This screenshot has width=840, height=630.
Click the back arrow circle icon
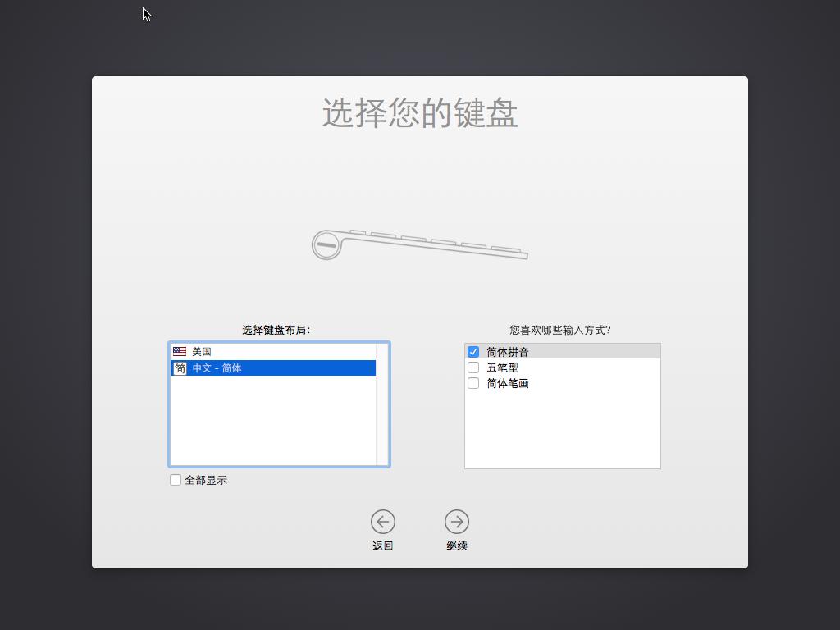click(382, 521)
